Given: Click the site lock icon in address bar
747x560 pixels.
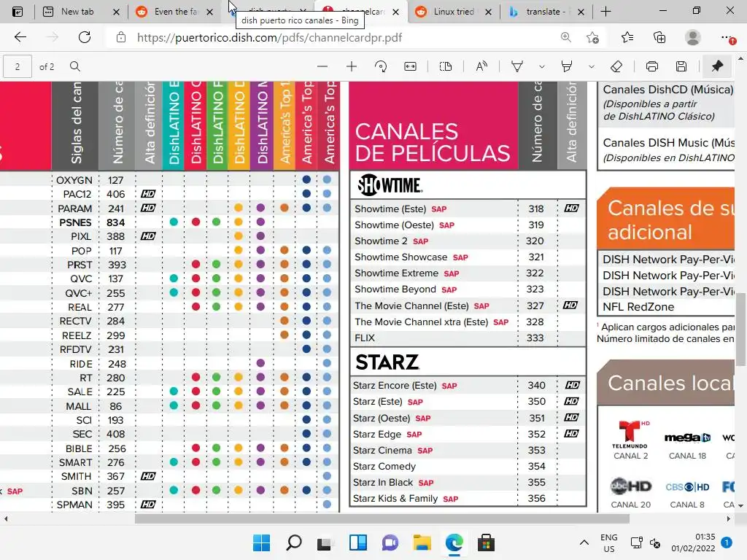Looking at the screenshot, I should [x=121, y=37].
